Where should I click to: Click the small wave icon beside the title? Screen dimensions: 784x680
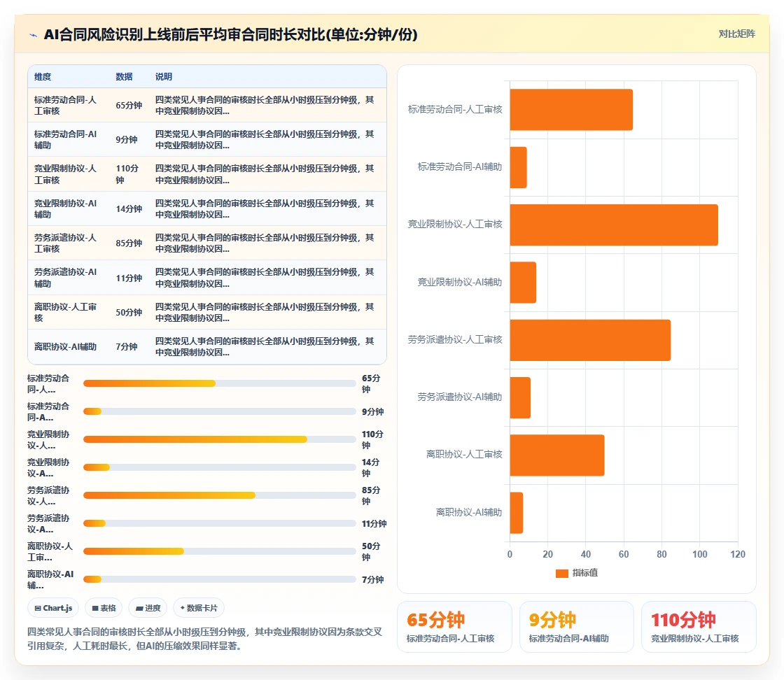click(x=33, y=35)
